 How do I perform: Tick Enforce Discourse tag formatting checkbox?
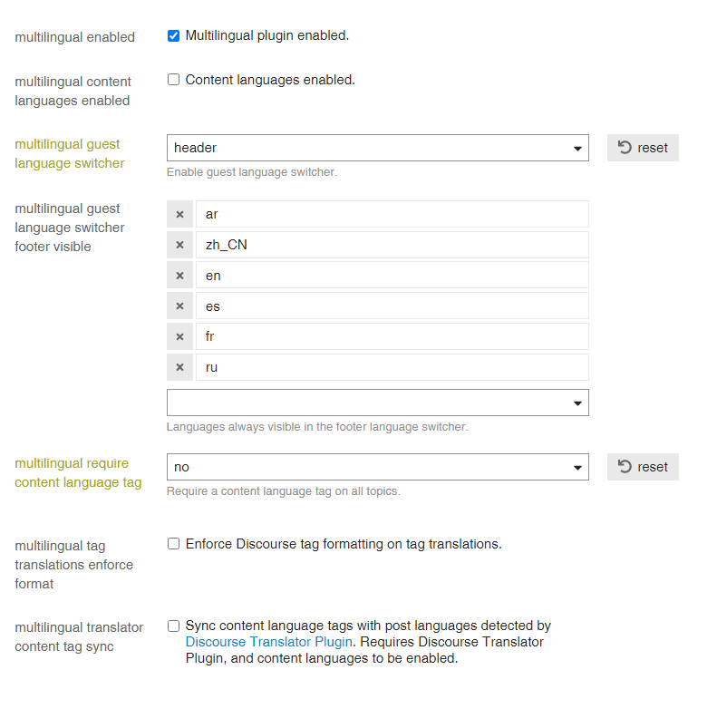tap(173, 544)
